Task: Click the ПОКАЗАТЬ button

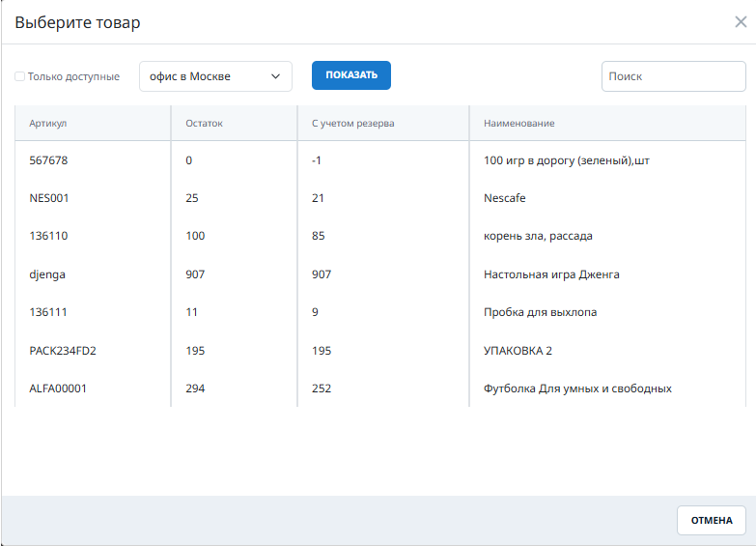Action: pyautogui.click(x=350, y=75)
